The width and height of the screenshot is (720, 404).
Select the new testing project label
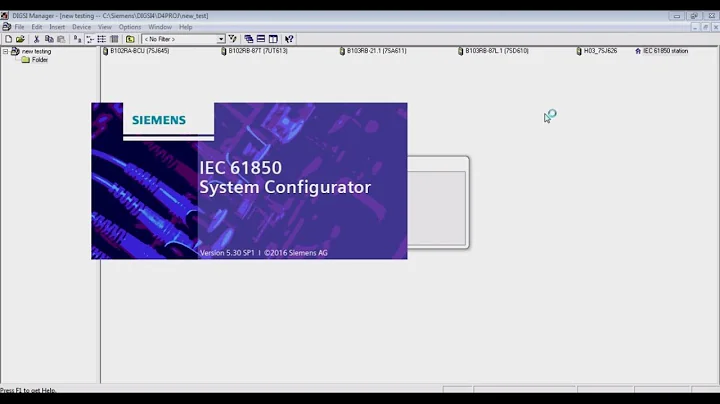(x=36, y=51)
